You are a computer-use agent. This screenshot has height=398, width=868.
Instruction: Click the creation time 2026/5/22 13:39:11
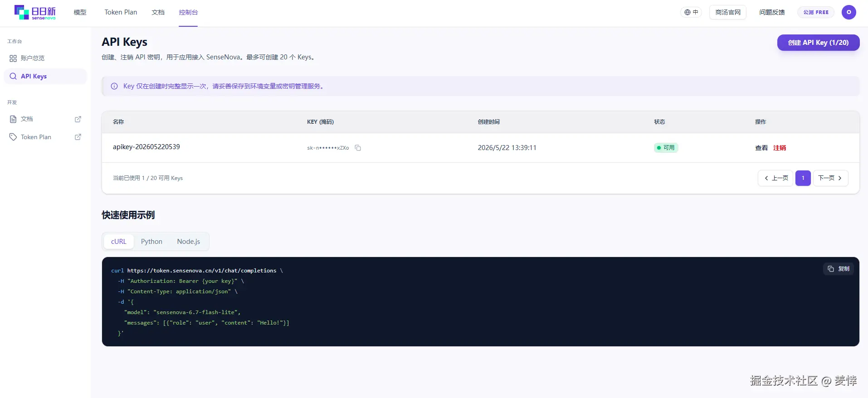(507, 148)
